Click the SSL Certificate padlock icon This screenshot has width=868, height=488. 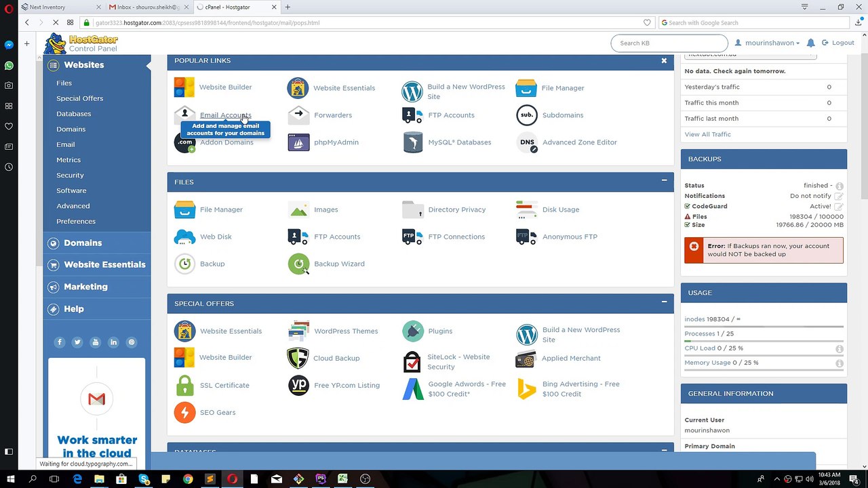coord(184,385)
